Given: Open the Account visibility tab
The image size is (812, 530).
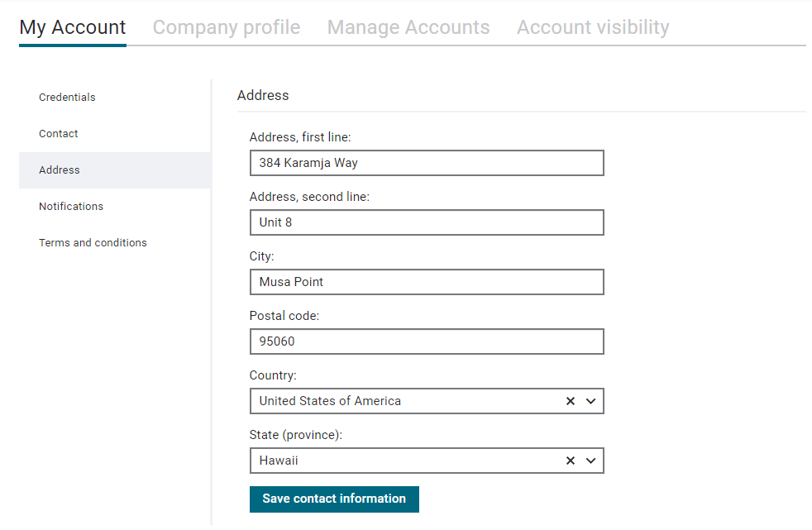Looking at the screenshot, I should [593, 27].
